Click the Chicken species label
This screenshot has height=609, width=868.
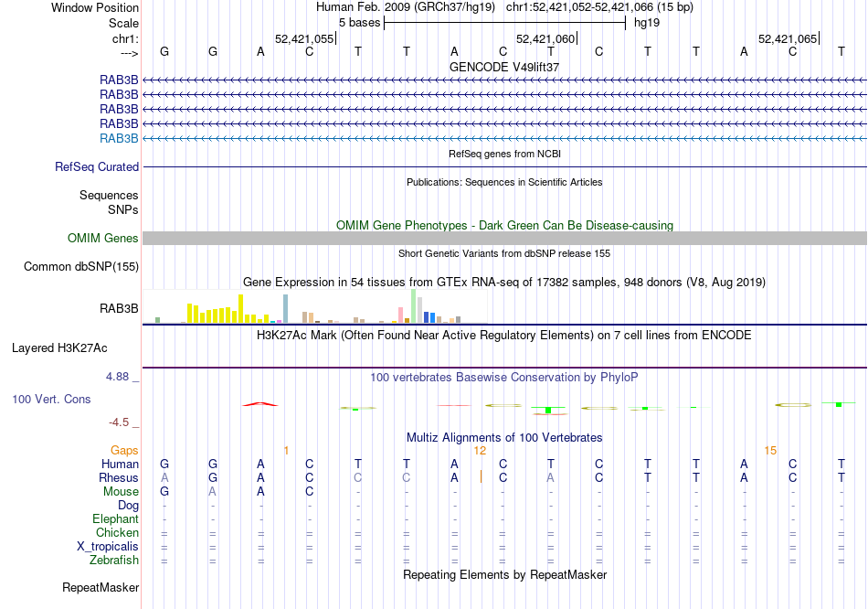click(117, 532)
